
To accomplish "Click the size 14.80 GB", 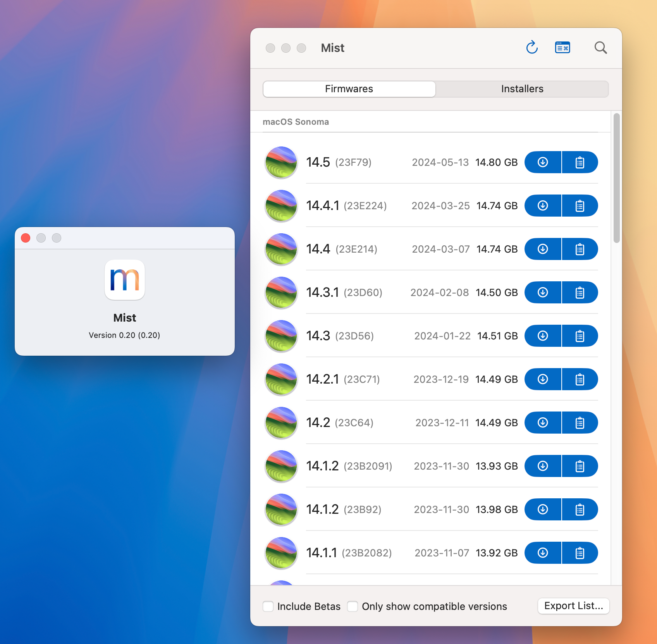I will (497, 162).
